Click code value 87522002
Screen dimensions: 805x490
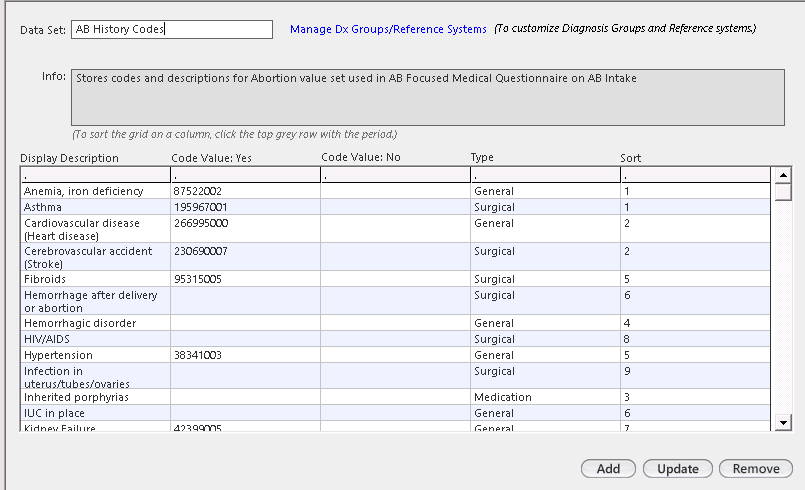click(245, 191)
